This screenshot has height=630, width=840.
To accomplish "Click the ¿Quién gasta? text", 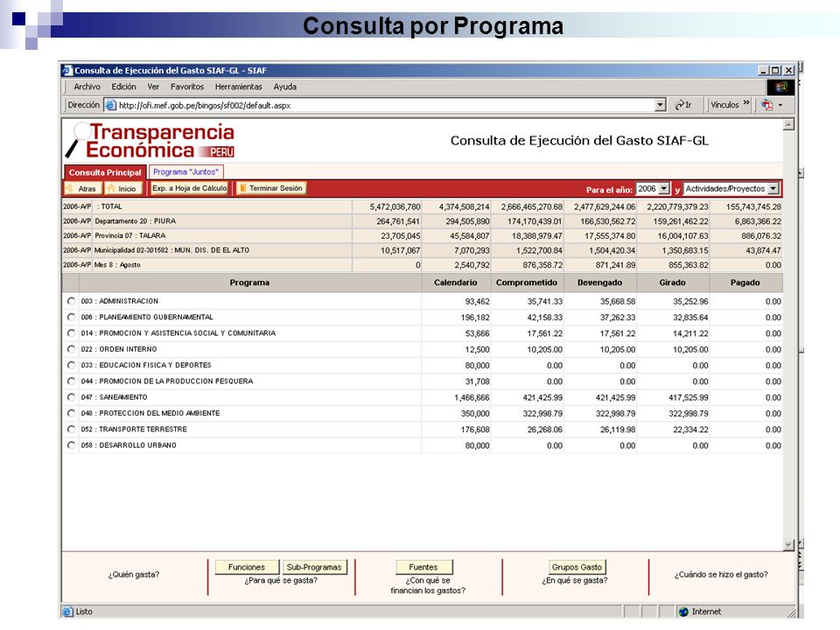I will [134, 574].
